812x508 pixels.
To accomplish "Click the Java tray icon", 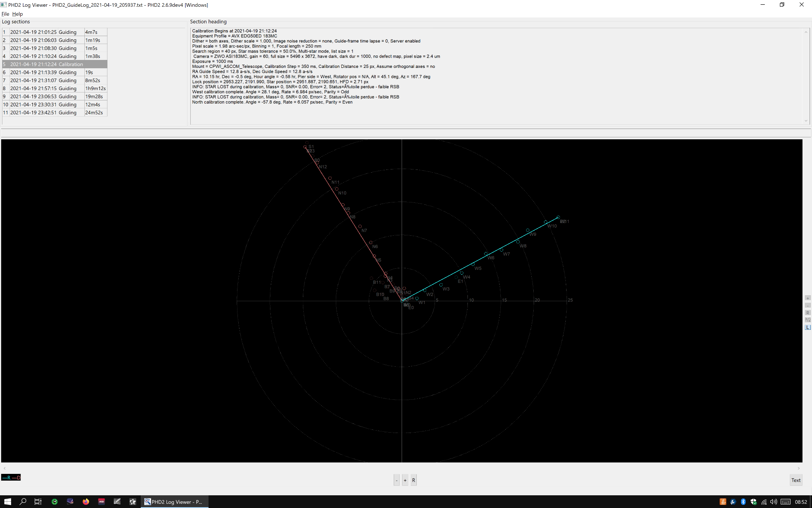I will click(x=723, y=502).
